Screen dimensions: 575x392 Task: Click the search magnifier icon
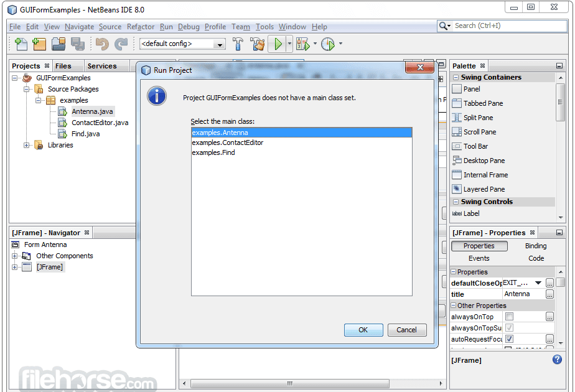[x=444, y=26]
